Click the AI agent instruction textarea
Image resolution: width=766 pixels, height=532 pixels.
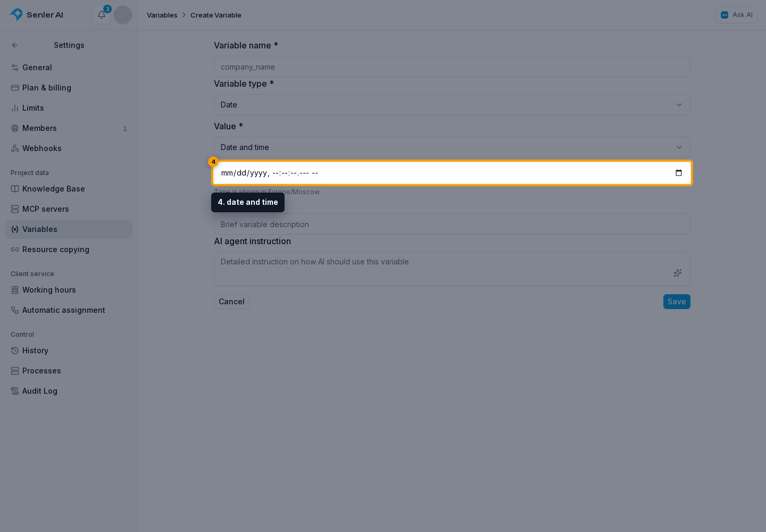click(x=452, y=269)
